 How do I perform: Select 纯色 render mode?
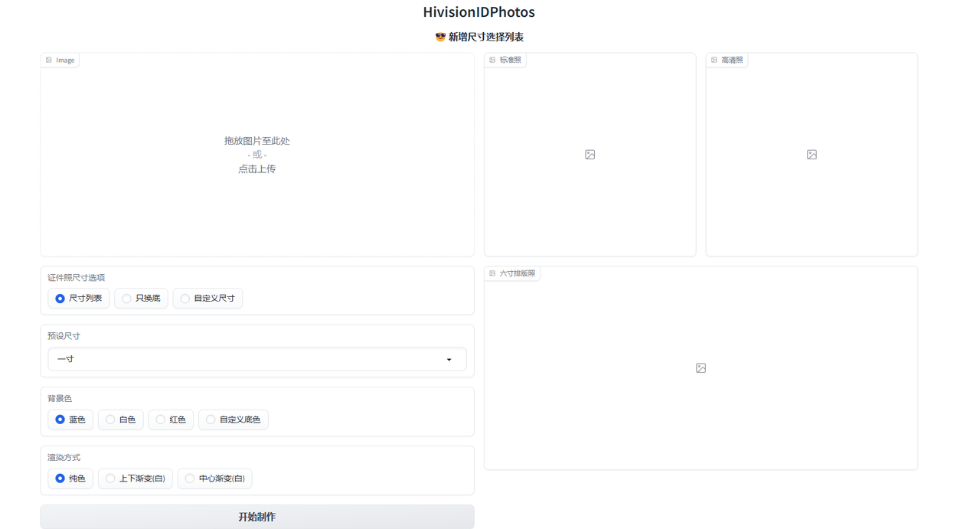pyautogui.click(x=60, y=478)
